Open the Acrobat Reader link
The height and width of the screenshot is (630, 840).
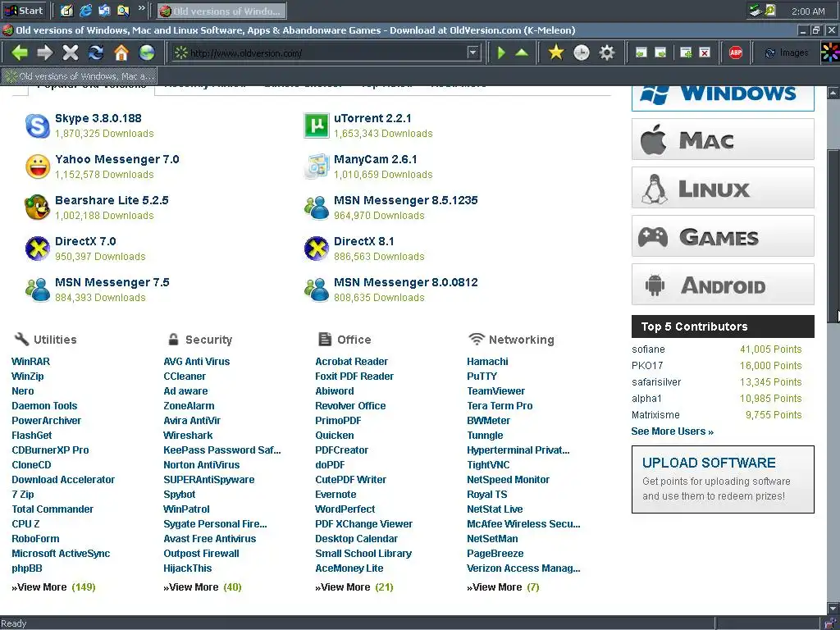click(351, 362)
